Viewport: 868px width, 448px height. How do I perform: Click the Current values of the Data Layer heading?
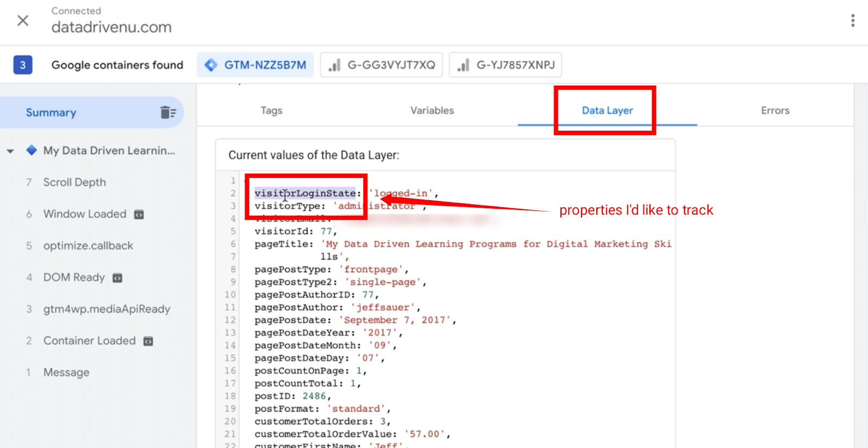[314, 155]
